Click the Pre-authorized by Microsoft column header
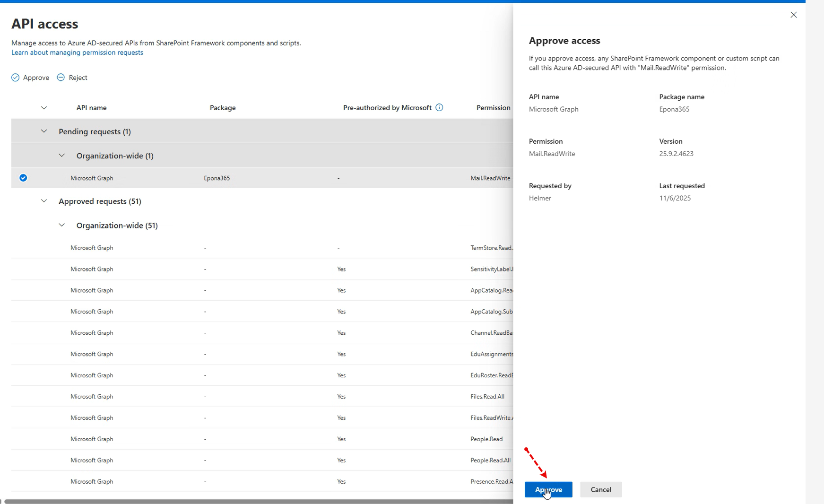The height and width of the screenshot is (504, 824). 387,108
